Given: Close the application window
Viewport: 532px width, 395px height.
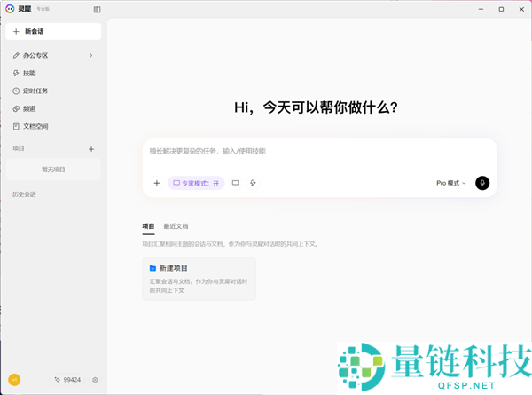Looking at the screenshot, I should pos(521,9).
